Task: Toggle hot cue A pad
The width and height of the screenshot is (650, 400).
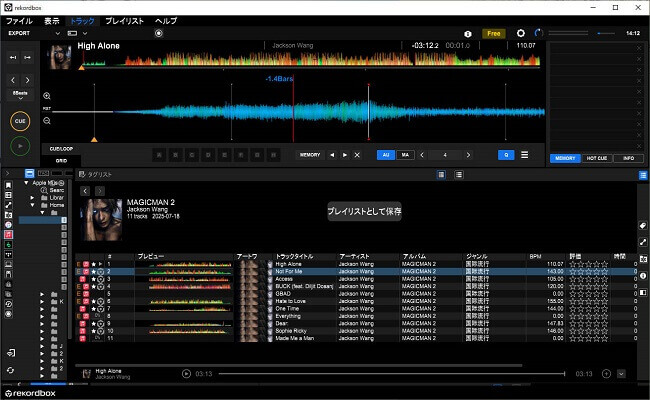Action: coord(159,155)
